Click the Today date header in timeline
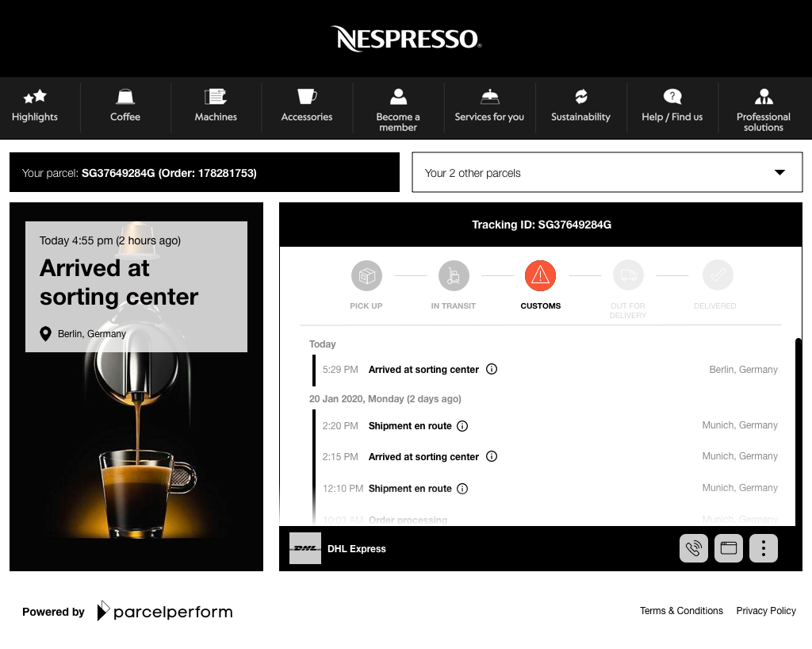 [322, 344]
